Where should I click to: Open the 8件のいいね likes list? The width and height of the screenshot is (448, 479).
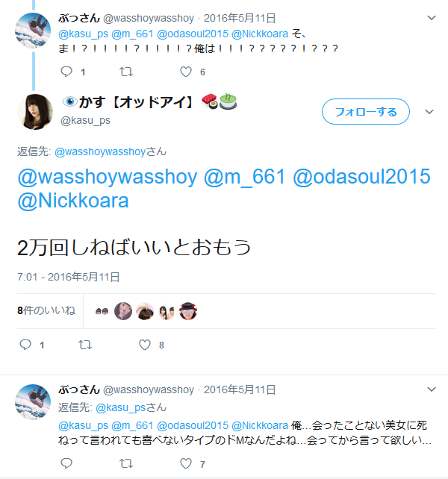tap(46, 310)
